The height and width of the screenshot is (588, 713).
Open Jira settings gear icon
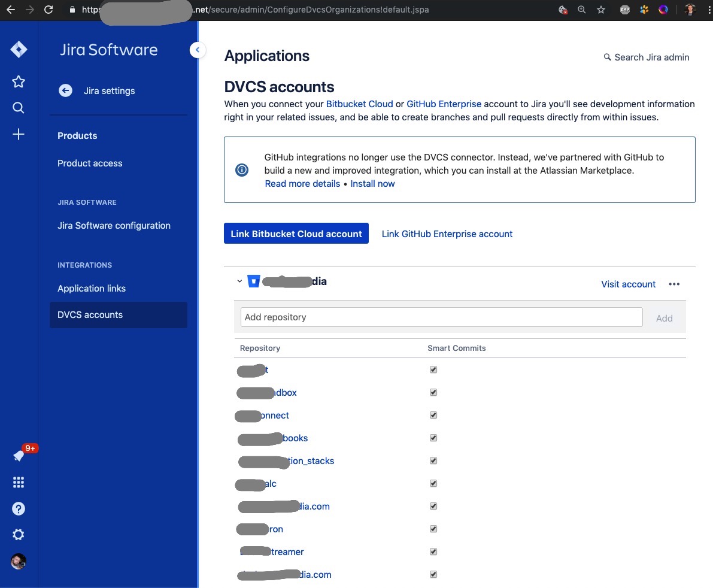(19, 535)
